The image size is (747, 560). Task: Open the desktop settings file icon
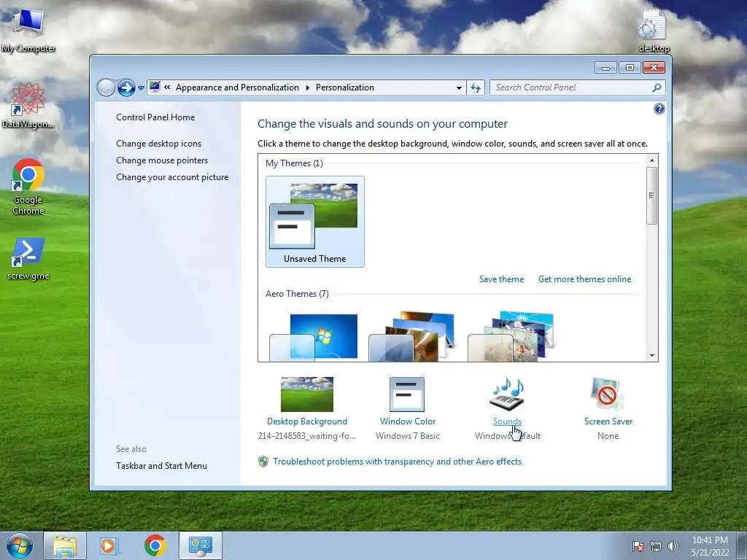(654, 31)
